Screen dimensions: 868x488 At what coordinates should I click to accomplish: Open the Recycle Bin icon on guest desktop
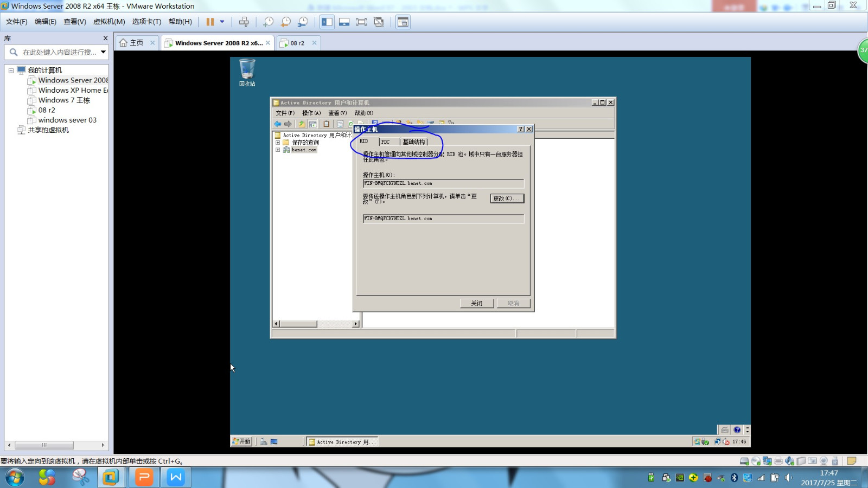pos(247,72)
